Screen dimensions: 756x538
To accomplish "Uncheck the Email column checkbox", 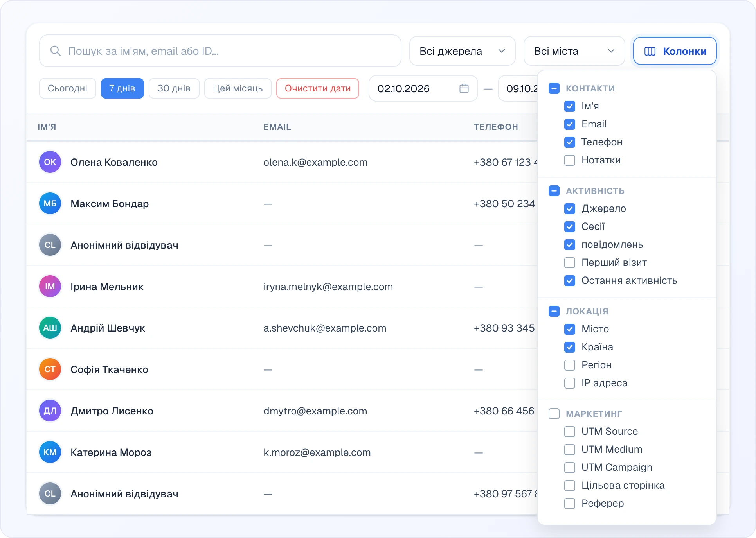I will point(570,124).
